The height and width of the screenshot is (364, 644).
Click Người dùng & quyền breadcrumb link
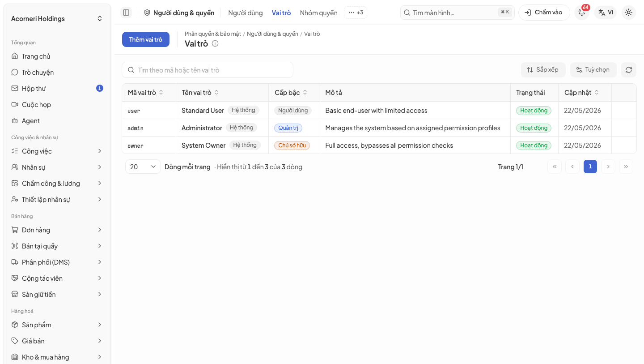[272, 34]
